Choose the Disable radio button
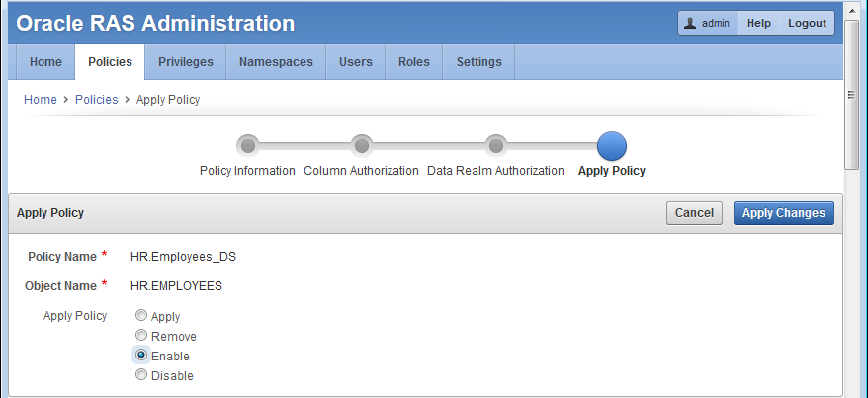Viewport: 868px width, 398px height. coord(141,375)
